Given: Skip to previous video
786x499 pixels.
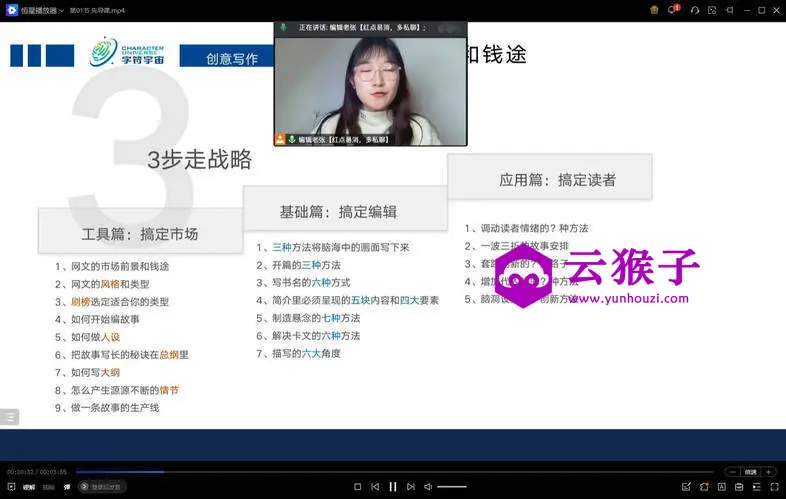Looking at the screenshot, I should point(375,486).
